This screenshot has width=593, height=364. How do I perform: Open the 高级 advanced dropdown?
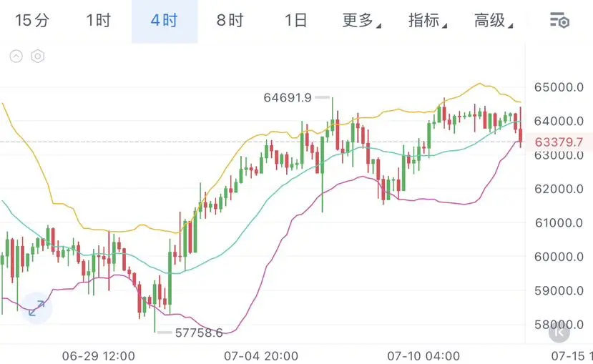coord(494,21)
